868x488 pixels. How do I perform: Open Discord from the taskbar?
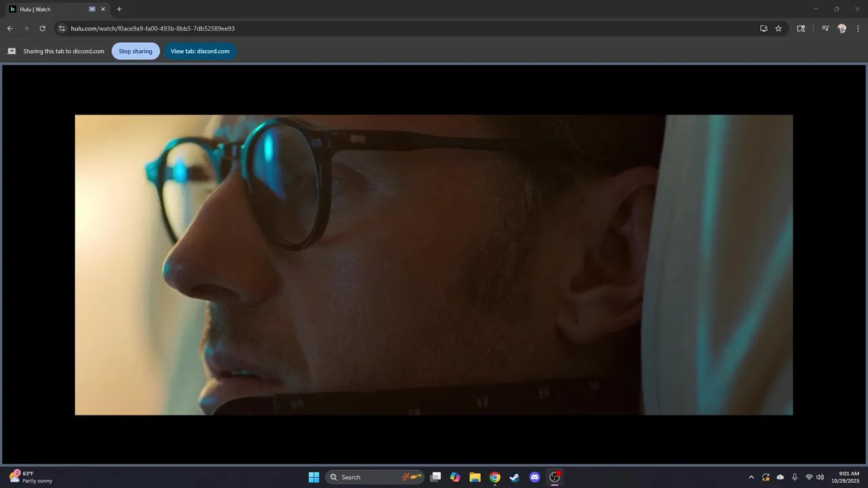(534, 477)
